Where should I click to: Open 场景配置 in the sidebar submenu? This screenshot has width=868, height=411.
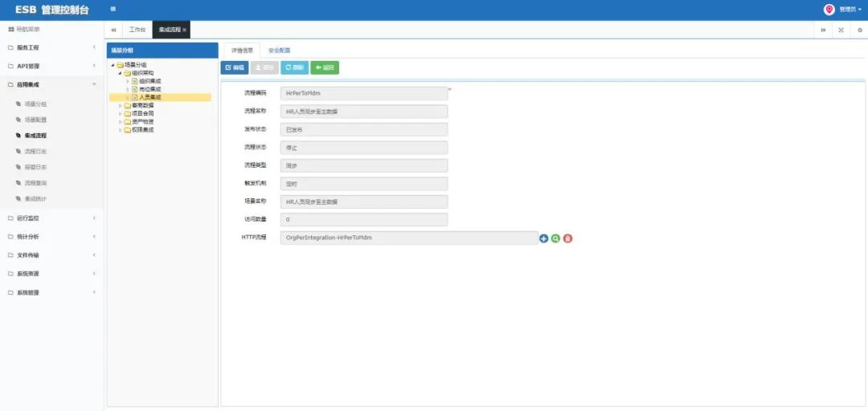pos(35,120)
